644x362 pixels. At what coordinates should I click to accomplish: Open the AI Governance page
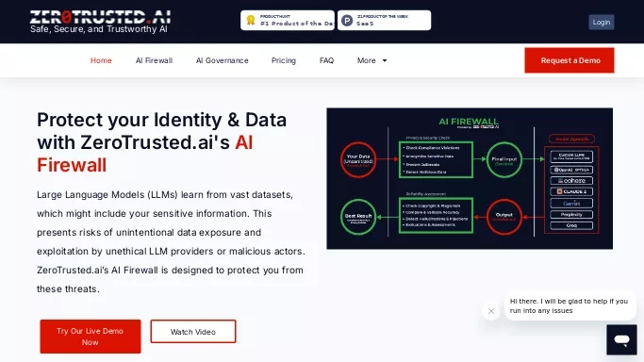223,60
